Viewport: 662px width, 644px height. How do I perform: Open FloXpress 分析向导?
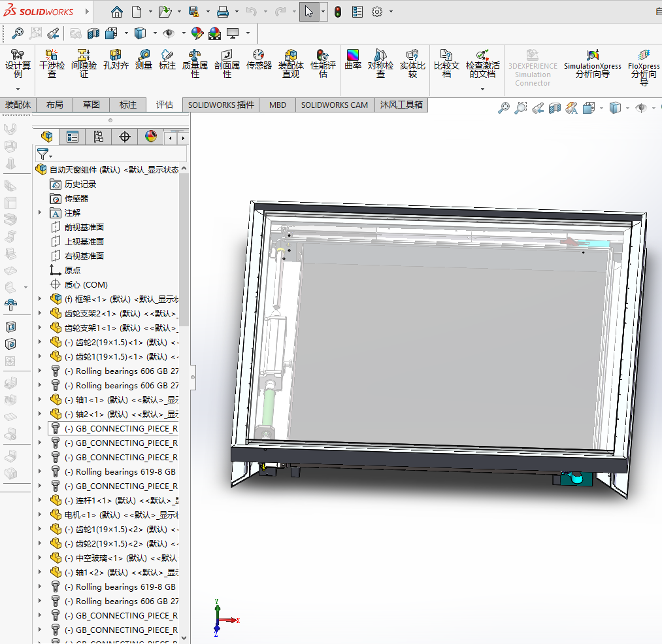click(x=642, y=62)
